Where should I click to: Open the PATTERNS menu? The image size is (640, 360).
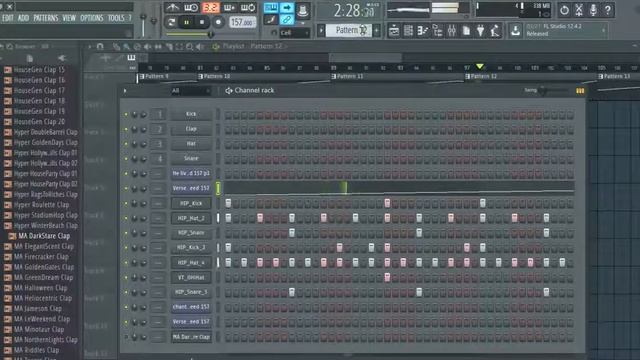pyautogui.click(x=46, y=18)
